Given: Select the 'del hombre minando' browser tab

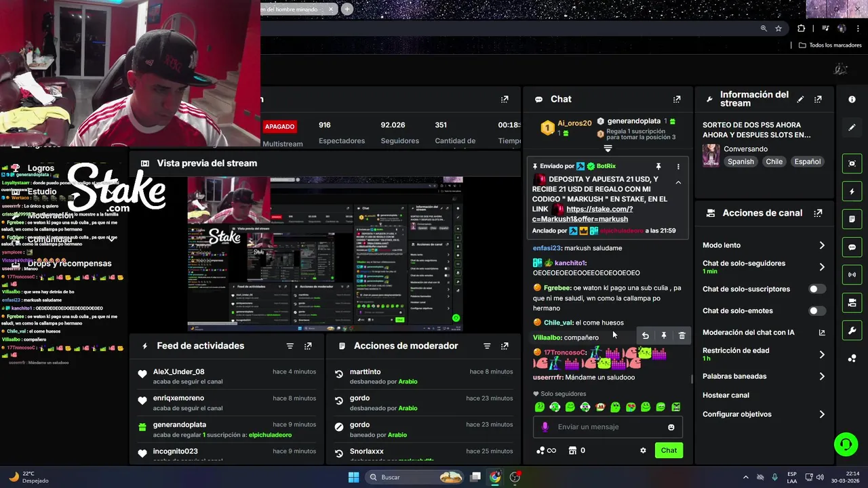Looking at the screenshot, I should coord(294,9).
